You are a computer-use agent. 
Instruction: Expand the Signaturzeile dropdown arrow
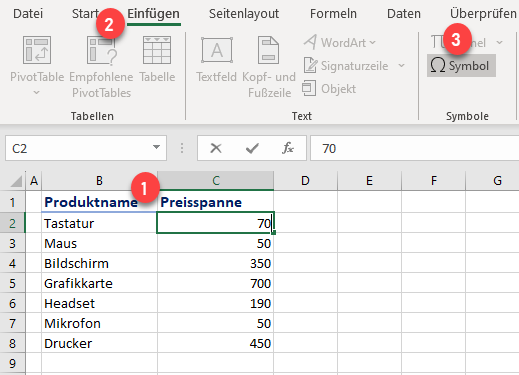tap(402, 66)
